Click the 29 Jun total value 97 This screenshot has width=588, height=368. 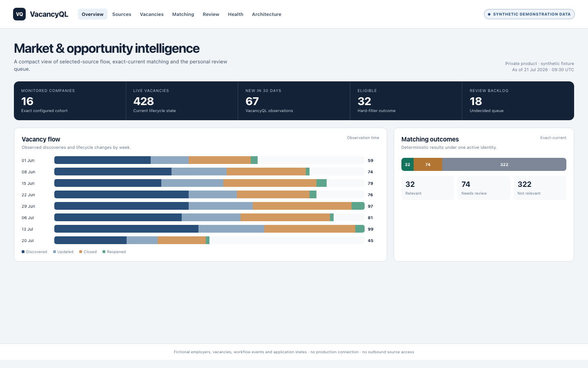pyautogui.click(x=371, y=206)
